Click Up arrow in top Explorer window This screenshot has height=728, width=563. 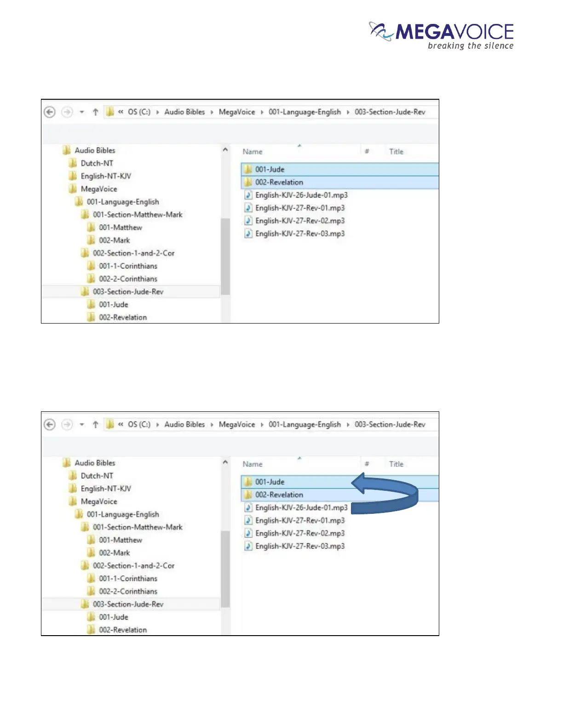point(95,112)
